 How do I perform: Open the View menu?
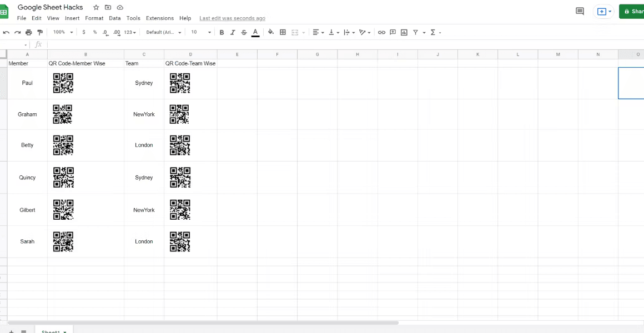point(53,18)
